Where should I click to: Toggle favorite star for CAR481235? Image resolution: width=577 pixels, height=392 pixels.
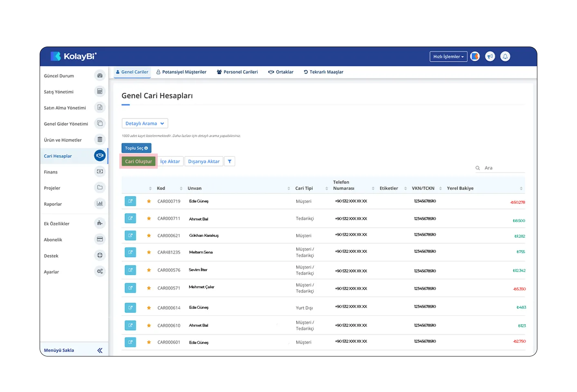[x=149, y=252]
